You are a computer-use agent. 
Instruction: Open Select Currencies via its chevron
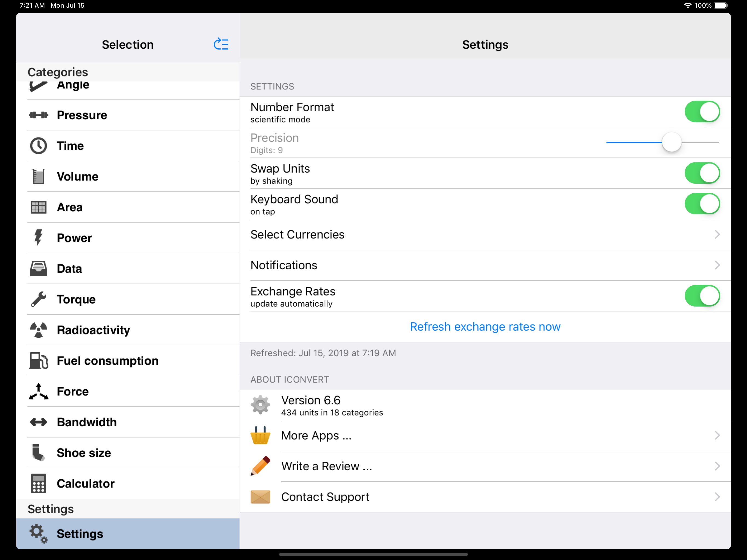(717, 234)
